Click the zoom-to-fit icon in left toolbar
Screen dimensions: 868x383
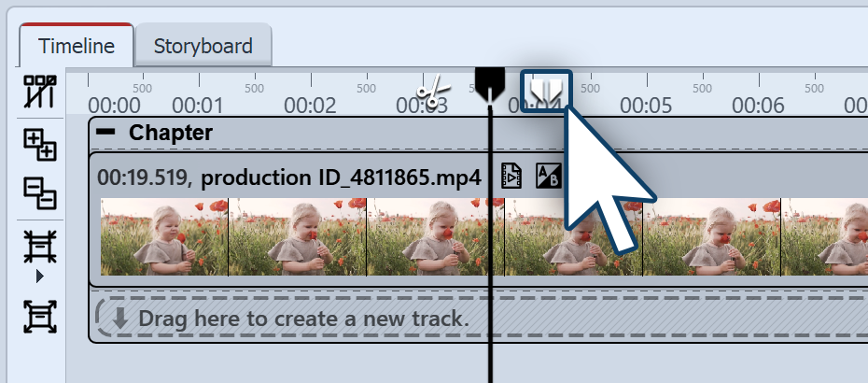tap(40, 248)
